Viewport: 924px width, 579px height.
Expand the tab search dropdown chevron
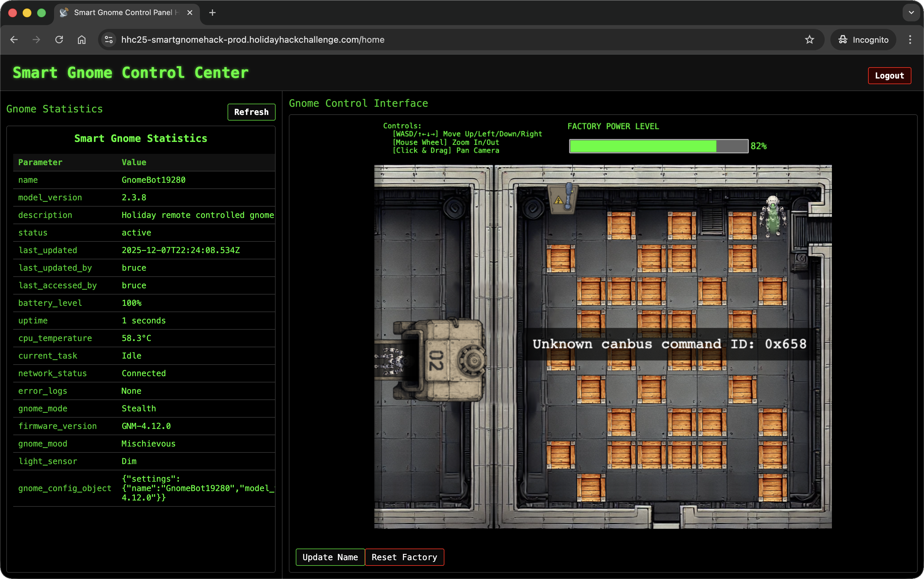pos(911,13)
